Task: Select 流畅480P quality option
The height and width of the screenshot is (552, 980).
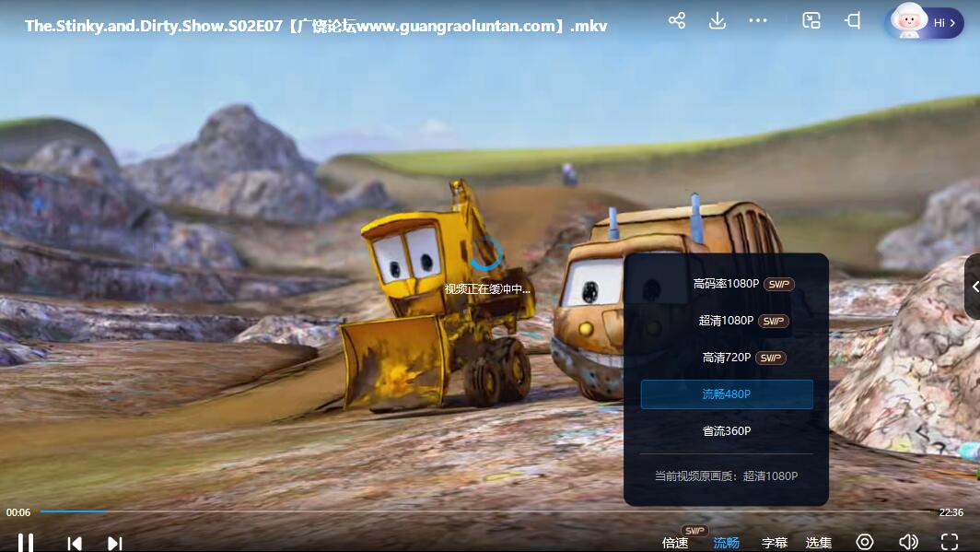Action: 727,394
